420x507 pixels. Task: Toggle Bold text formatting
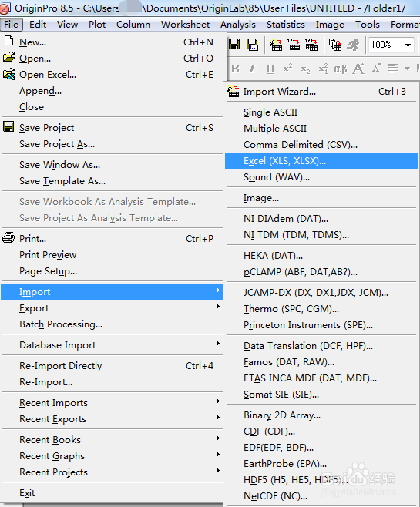(x=235, y=69)
